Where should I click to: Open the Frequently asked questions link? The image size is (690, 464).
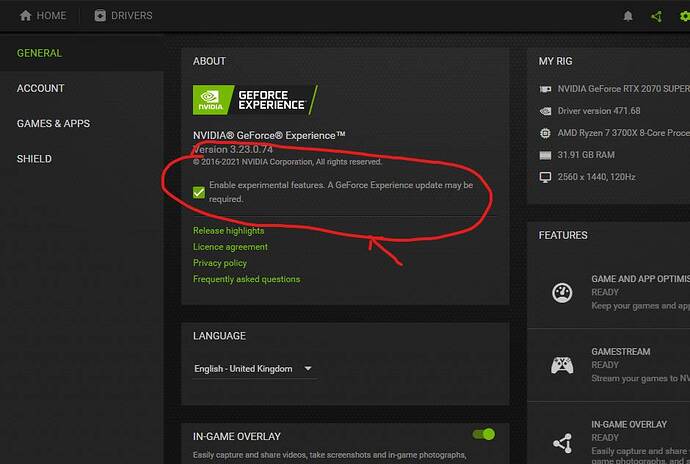tap(246, 279)
